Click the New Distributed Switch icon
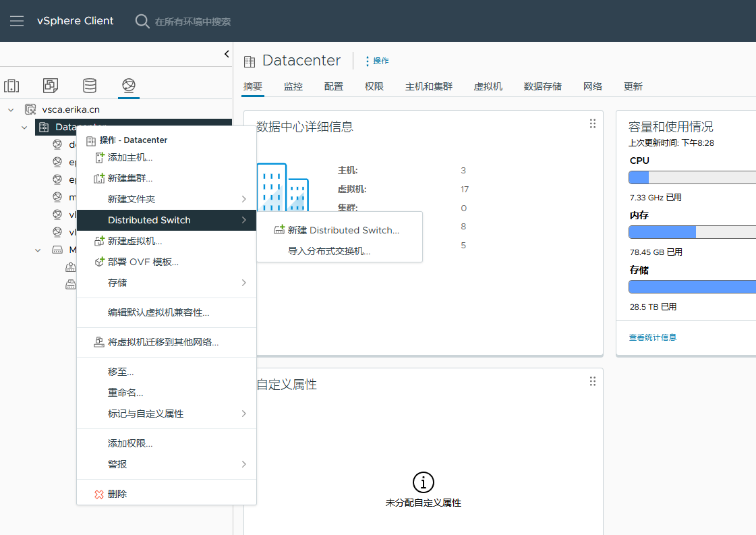The width and height of the screenshot is (756, 535). 279,229
